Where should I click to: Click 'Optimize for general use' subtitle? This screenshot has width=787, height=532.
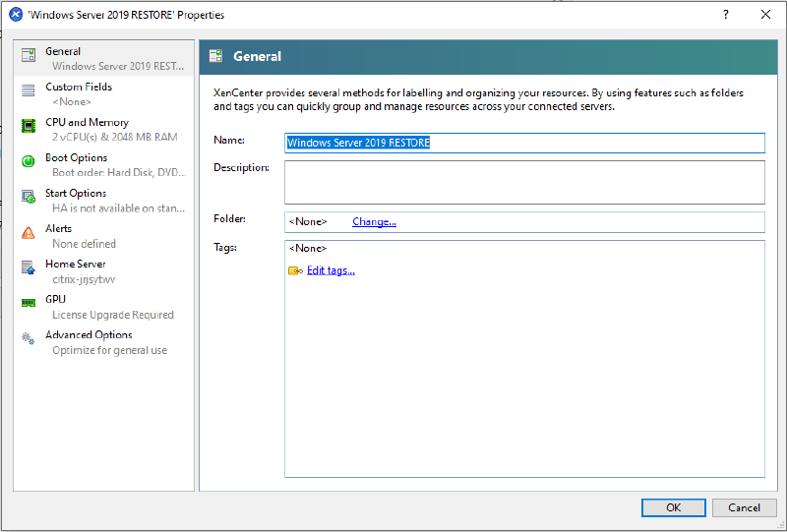[110, 350]
